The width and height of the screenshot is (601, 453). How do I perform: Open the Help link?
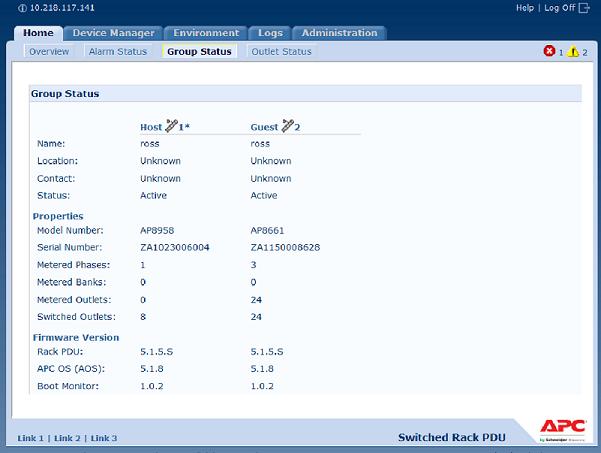[x=525, y=8]
